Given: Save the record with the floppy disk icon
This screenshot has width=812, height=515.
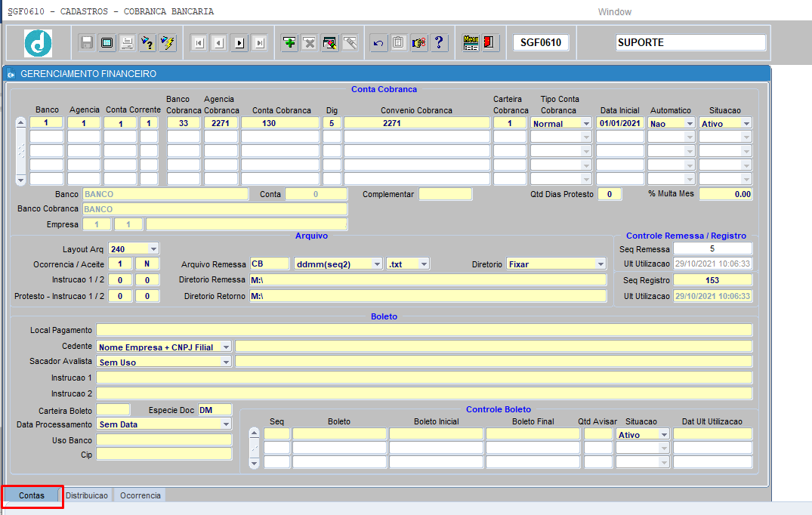Looking at the screenshot, I should coord(87,43).
